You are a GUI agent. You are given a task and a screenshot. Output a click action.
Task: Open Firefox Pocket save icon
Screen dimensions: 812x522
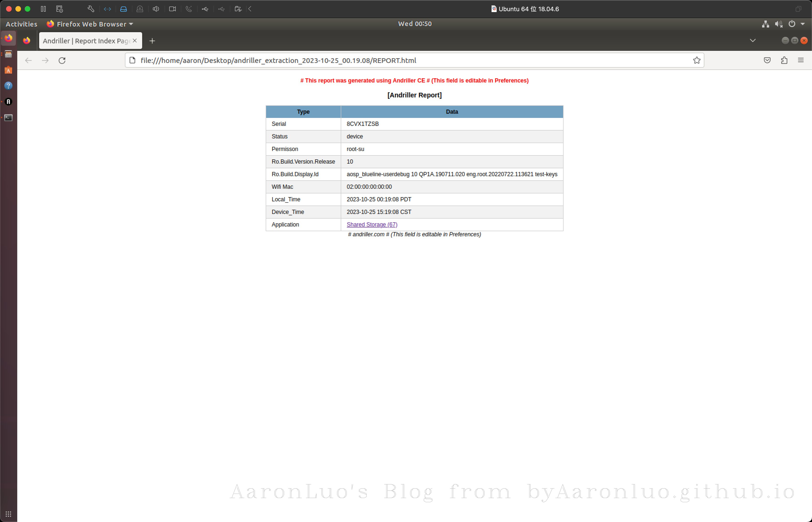767,60
